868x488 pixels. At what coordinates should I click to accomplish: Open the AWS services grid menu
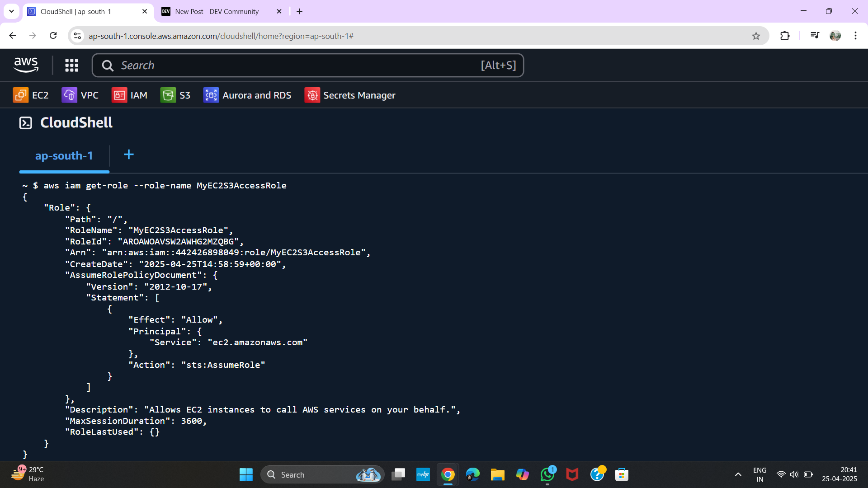71,65
